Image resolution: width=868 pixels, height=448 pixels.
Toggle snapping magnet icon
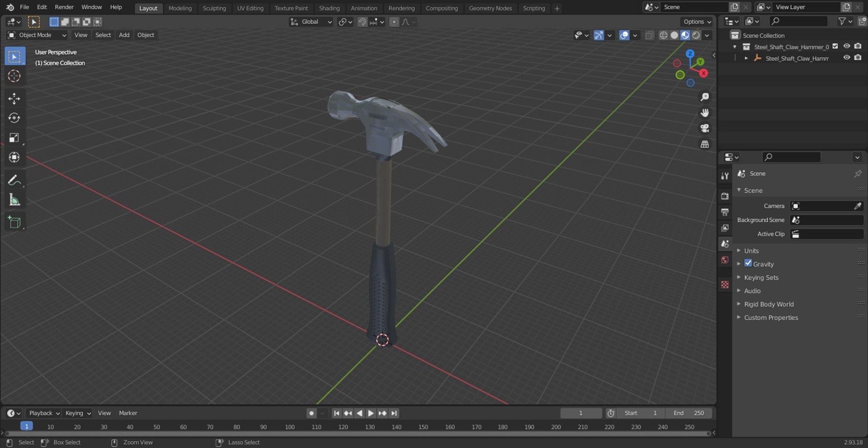pos(362,22)
